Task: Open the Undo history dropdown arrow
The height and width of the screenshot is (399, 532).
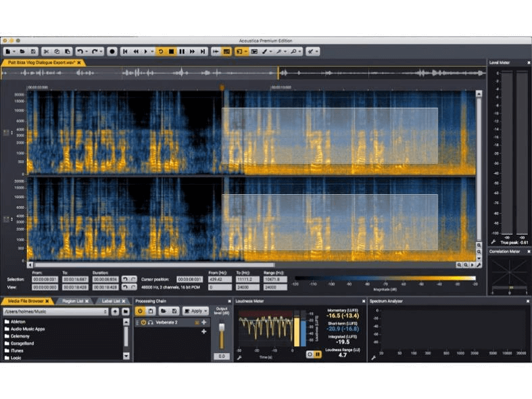Action: (x=87, y=51)
